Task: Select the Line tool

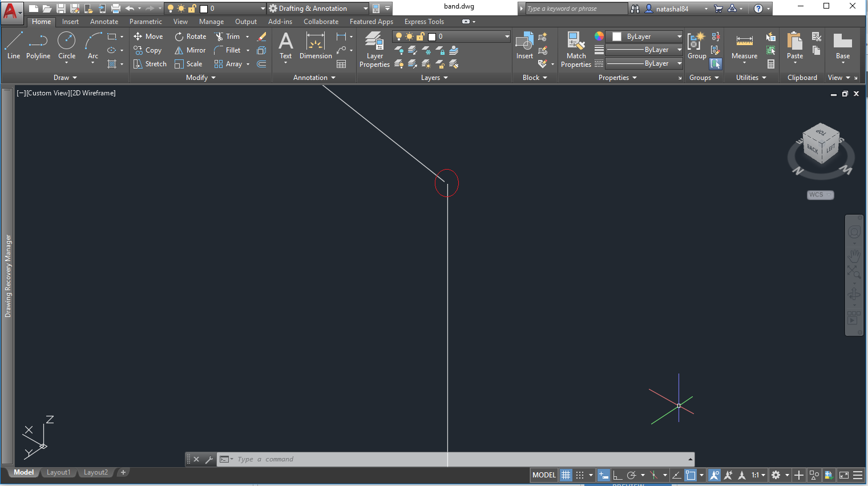Action: point(13,45)
